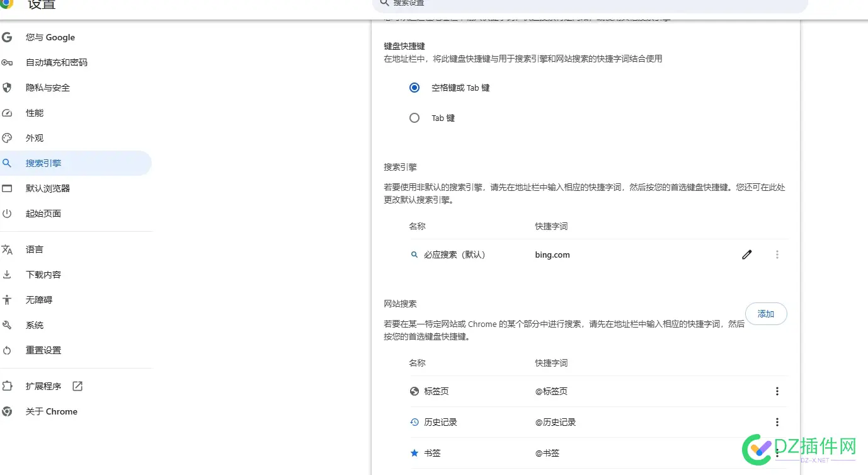This screenshot has height=475, width=868.
Task: Open the three-dot menu for 必应搜索
Action: pos(777,255)
